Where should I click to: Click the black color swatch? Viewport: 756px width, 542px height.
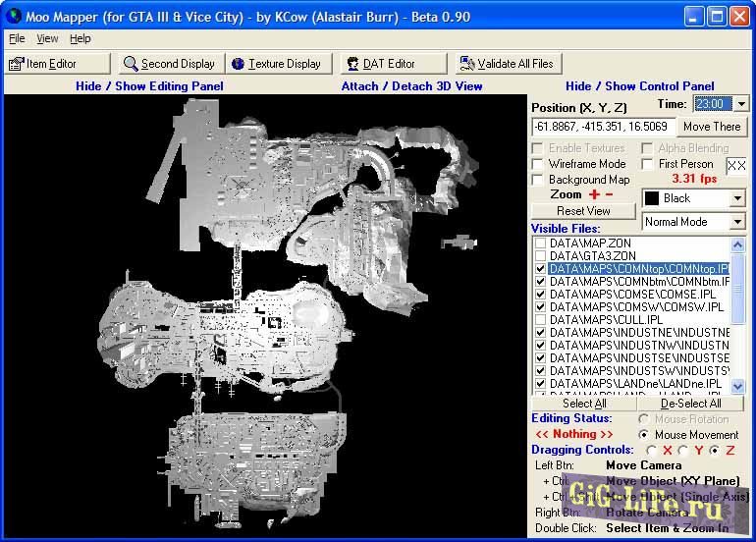652,198
